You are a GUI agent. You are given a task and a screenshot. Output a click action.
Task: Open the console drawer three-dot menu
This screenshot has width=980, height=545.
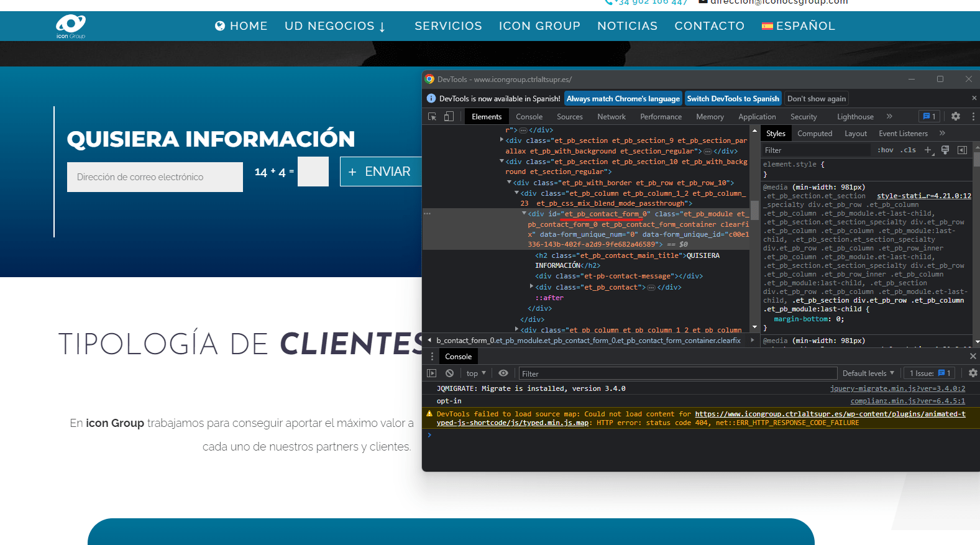pos(432,356)
